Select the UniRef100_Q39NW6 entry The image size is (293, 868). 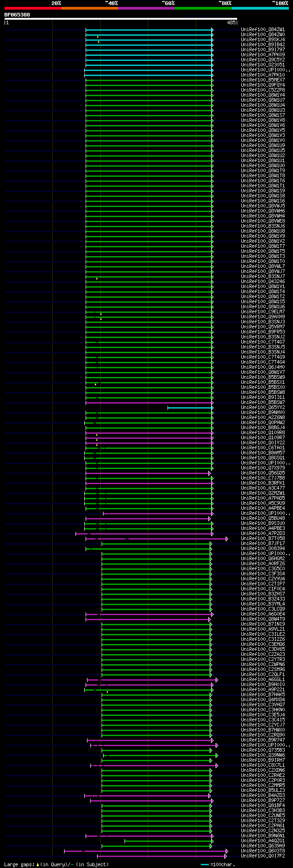click(x=263, y=755)
